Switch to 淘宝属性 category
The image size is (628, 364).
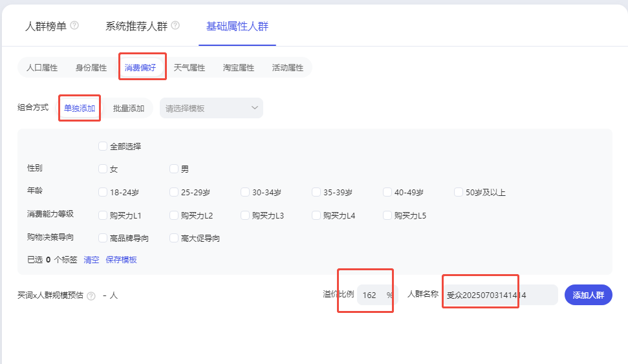pos(239,67)
